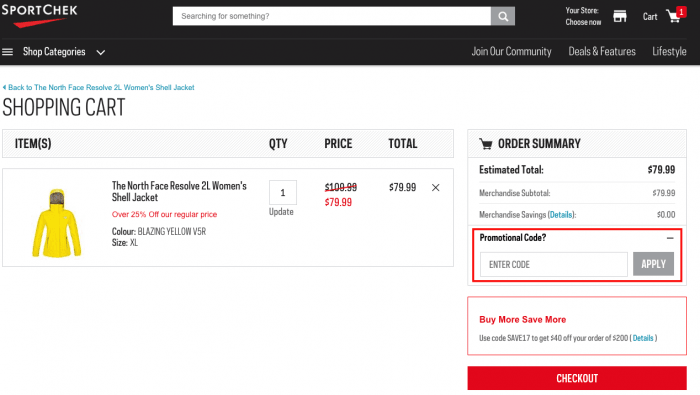Open Join Our Community menu
The height and width of the screenshot is (395, 700).
tap(511, 51)
